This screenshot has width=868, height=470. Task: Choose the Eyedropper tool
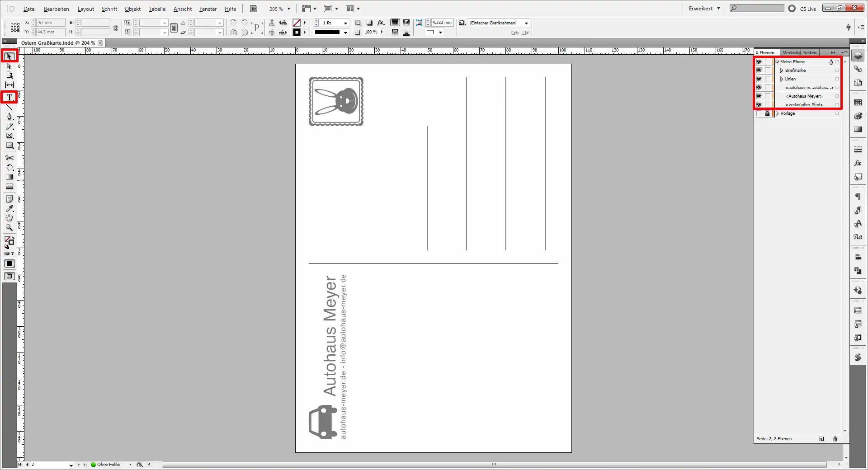tap(9, 208)
